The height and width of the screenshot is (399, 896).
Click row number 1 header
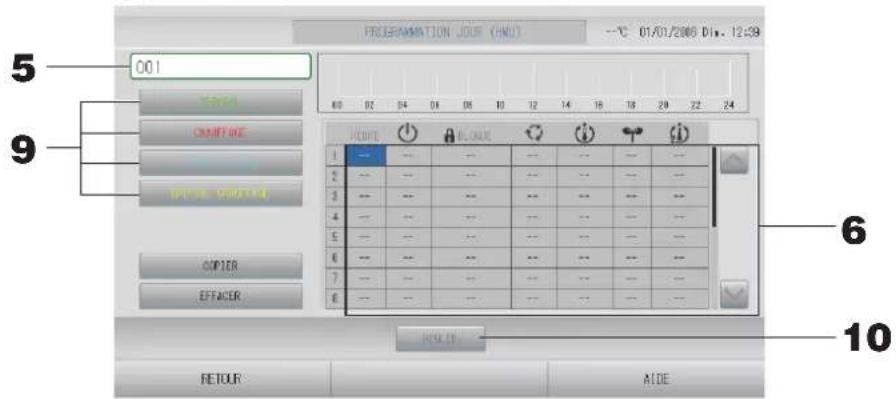click(x=335, y=155)
